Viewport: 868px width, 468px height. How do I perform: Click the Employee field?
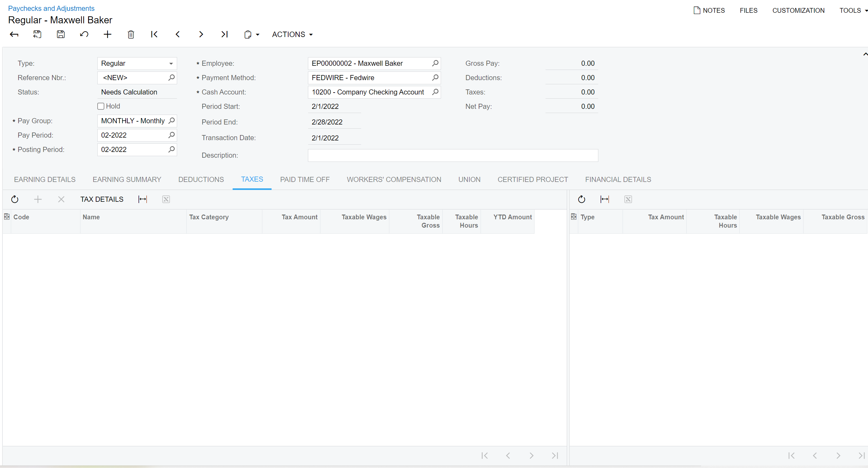point(374,64)
